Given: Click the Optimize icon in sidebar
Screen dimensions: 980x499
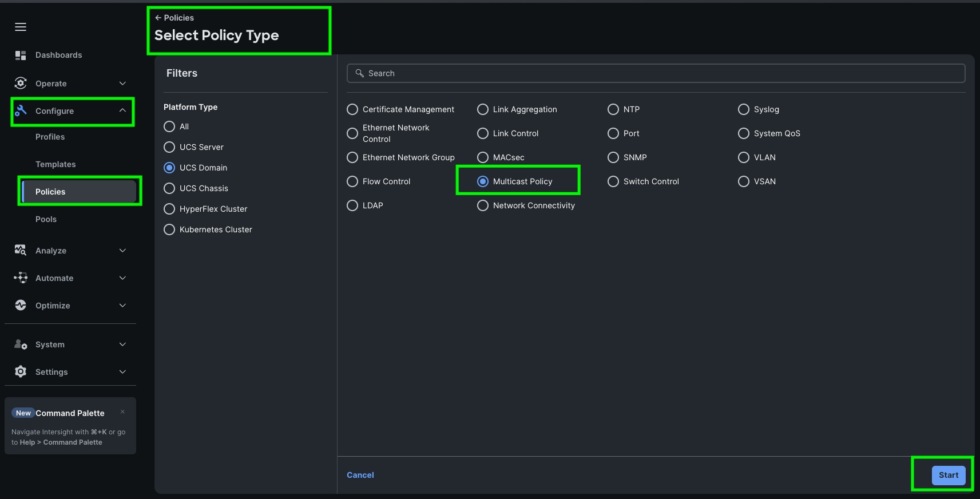Looking at the screenshot, I should coord(21,306).
